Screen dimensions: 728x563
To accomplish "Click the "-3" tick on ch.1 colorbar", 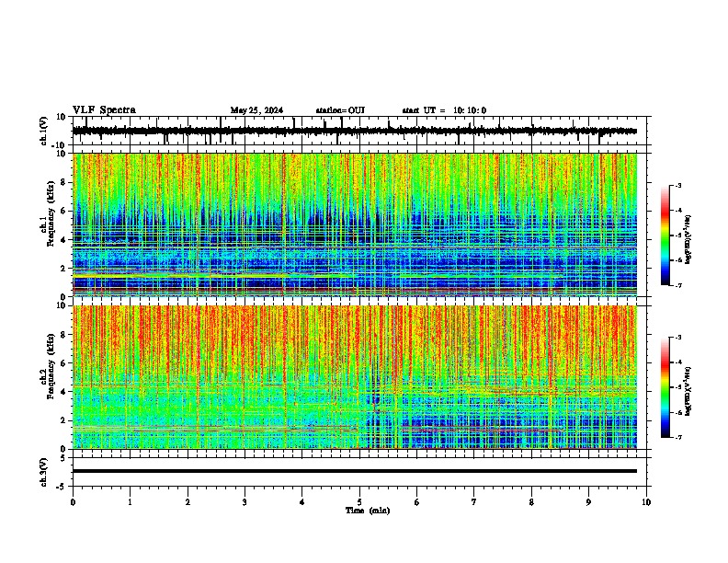I will pos(677,185).
